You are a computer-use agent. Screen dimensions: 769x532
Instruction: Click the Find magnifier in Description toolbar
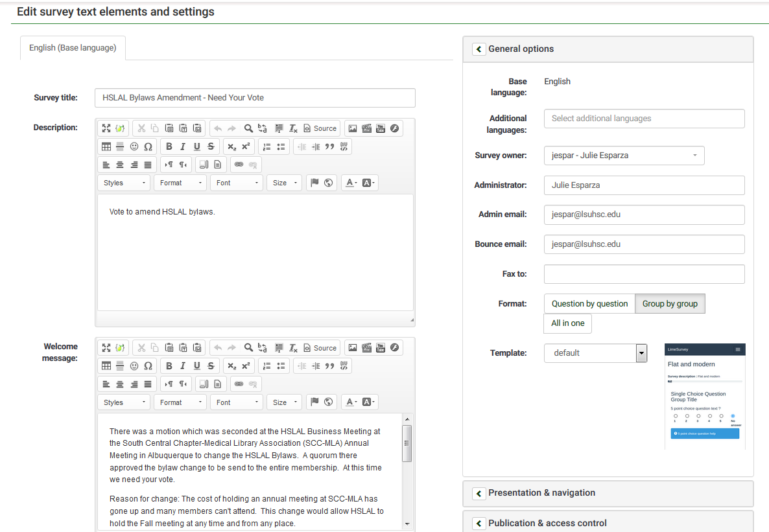(x=248, y=128)
